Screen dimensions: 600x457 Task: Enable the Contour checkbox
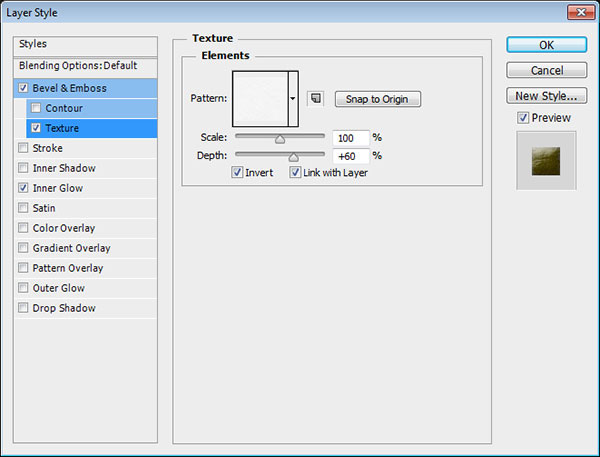pos(36,108)
